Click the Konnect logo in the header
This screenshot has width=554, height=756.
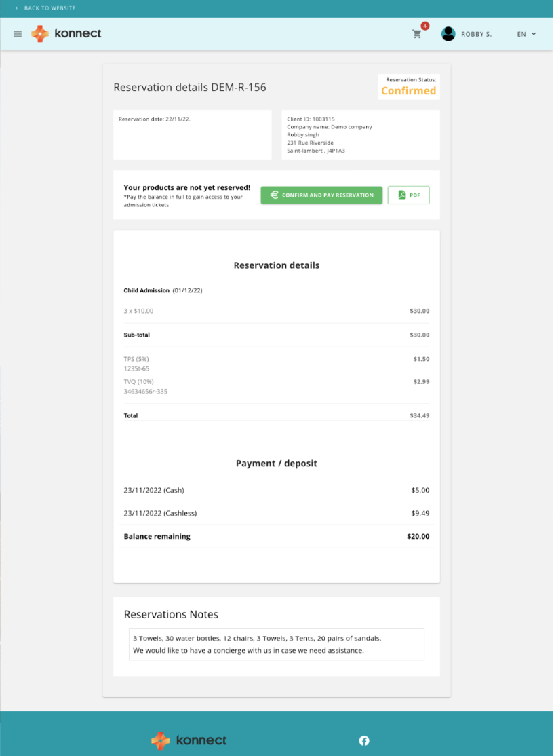[x=66, y=34]
